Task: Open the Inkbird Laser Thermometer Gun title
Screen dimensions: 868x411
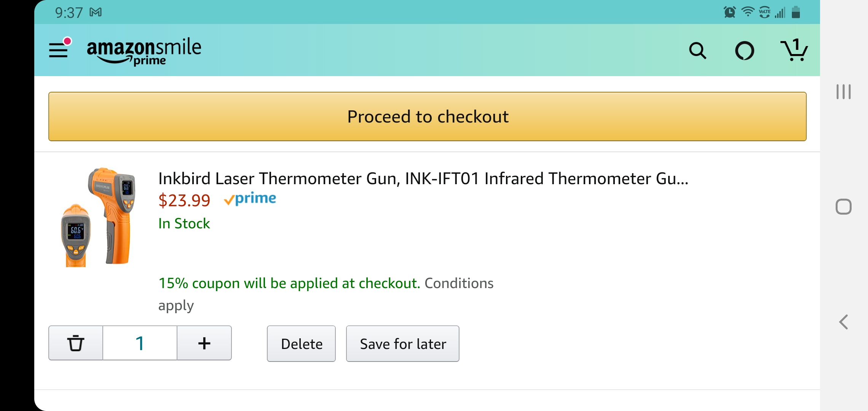Action: tap(423, 178)
